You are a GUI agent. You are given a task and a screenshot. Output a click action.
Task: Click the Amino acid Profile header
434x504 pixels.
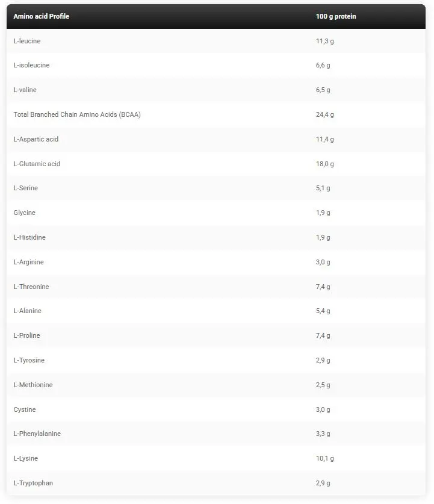pyautogui.click(x=42, y=16)
